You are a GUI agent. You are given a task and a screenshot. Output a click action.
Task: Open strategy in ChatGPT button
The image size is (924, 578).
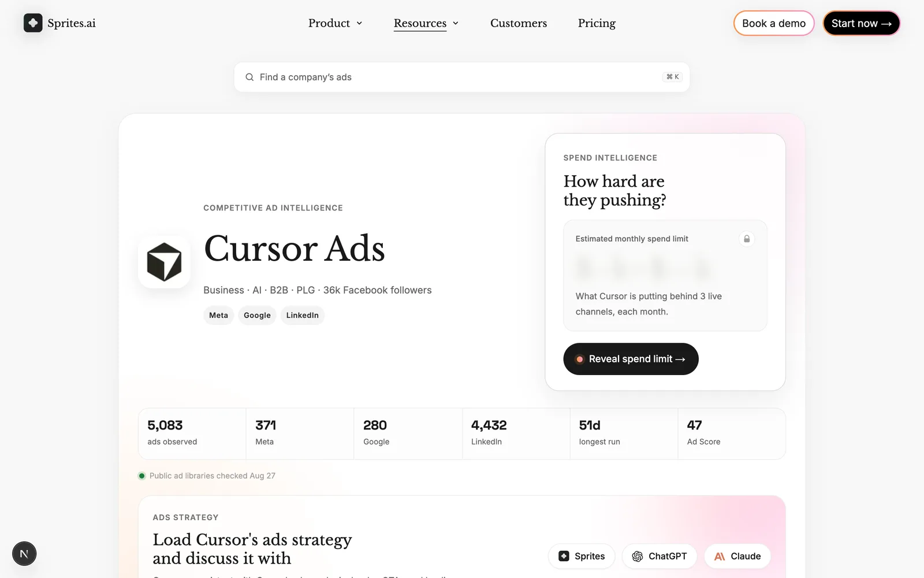tap(659, 556)
